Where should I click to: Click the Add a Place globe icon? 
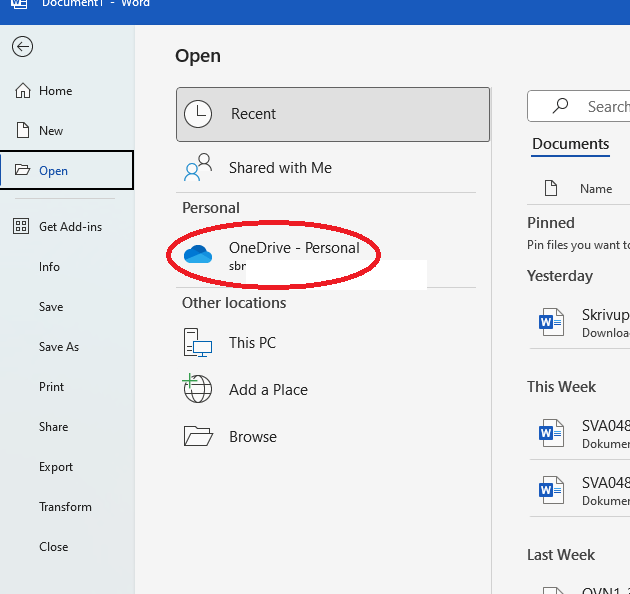click(x=197, y=388)
